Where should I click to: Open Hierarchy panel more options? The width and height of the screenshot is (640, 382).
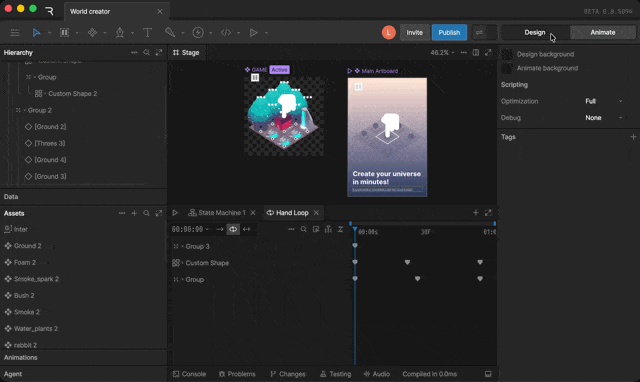pyautogui.click(x=134, y=53)
